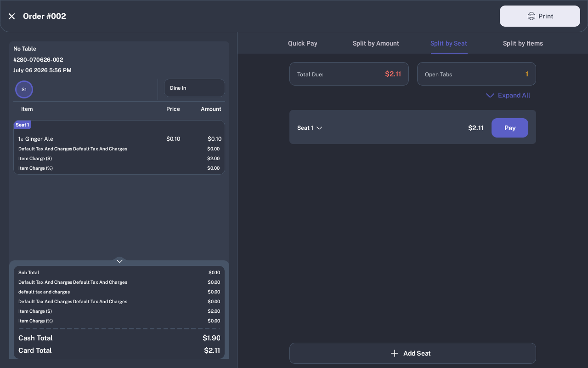Select the Split by Seat tab
This screenshot has width=588, height=368.
(449, 43)
